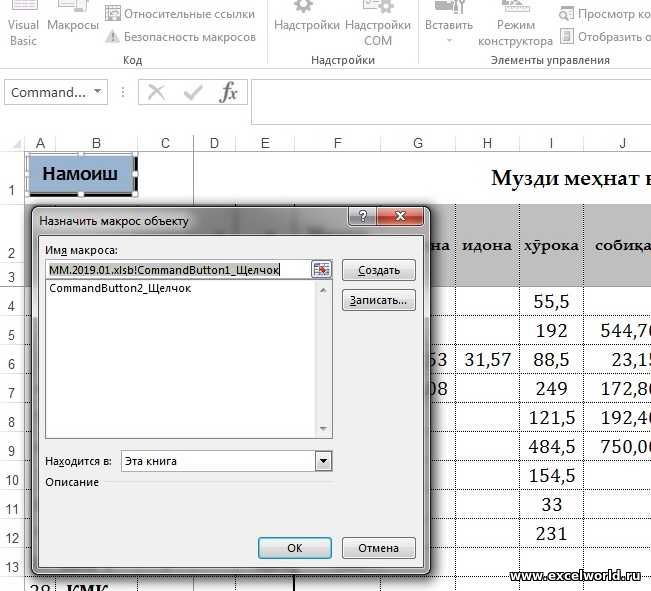Click cell containing 192 in column I
Image resolution: width=651 pixels, height=591 pixels.
coord(551,331)
